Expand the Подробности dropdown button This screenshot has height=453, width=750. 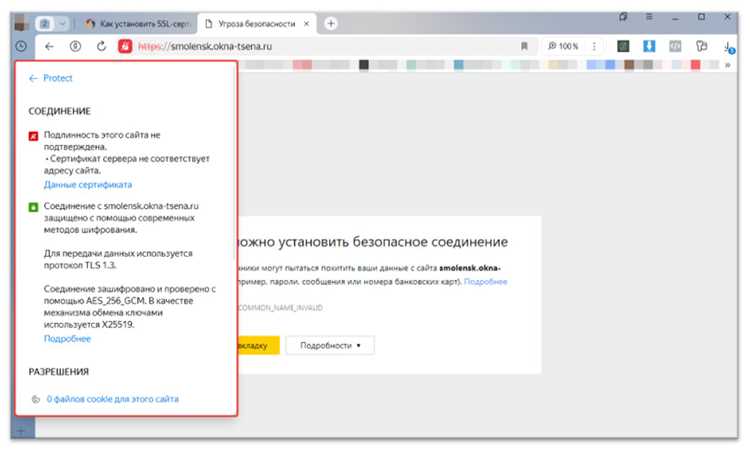(x=330, y=345)
